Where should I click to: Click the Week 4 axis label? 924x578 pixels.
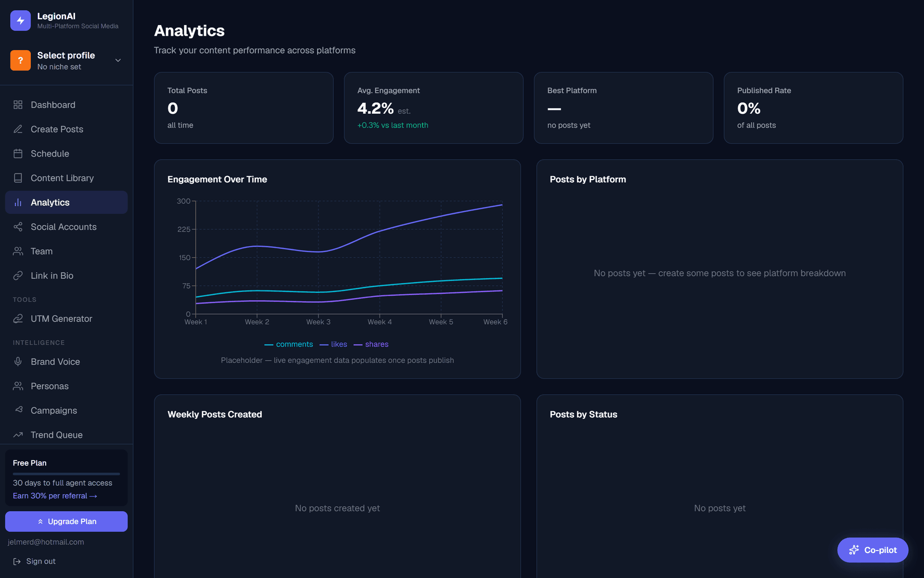tap(380, 322)
